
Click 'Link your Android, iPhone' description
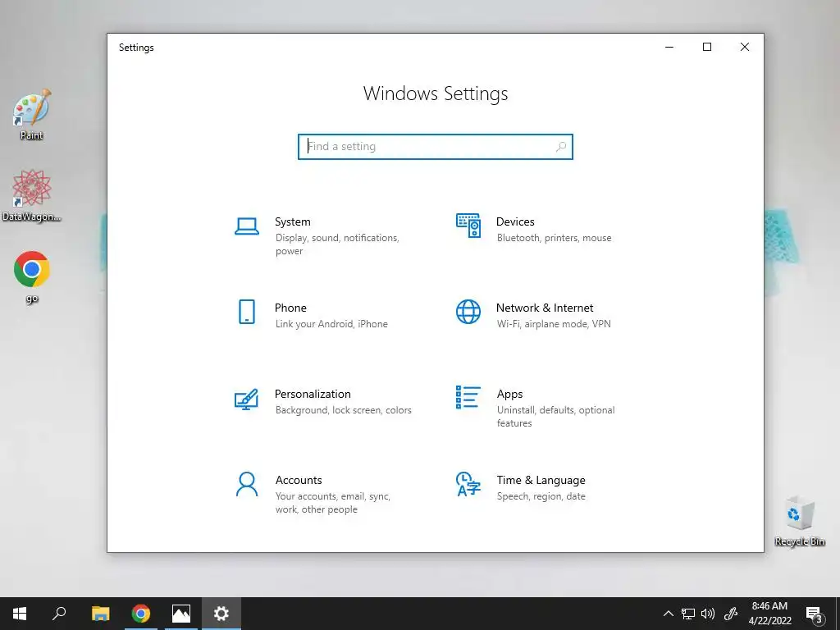pyautogui.click(x=331, y=324)
